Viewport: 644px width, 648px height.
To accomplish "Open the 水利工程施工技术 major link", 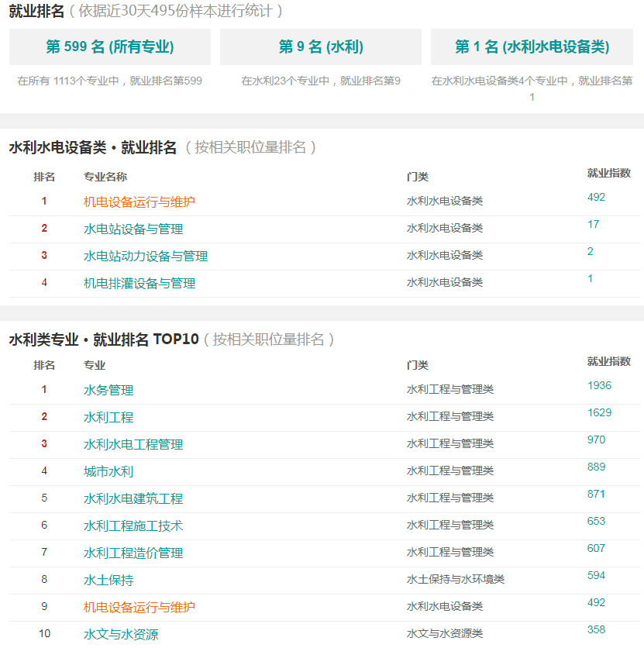I will [x=133, y=526].
